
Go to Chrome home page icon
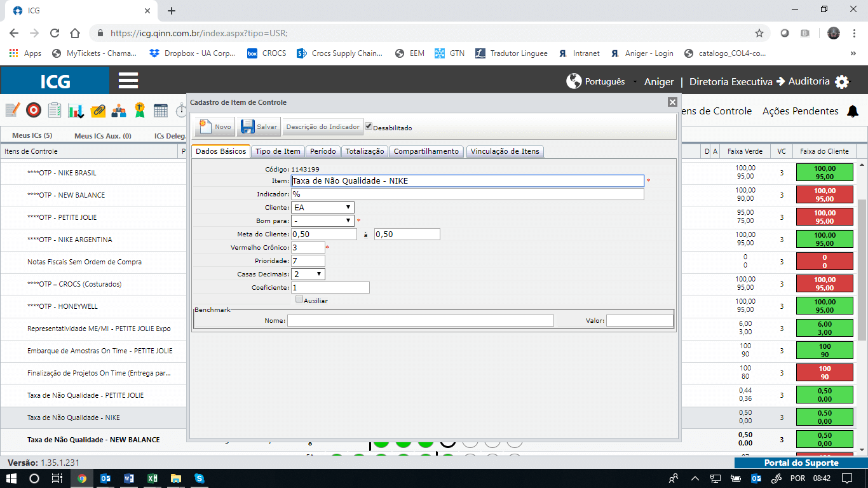75,33
